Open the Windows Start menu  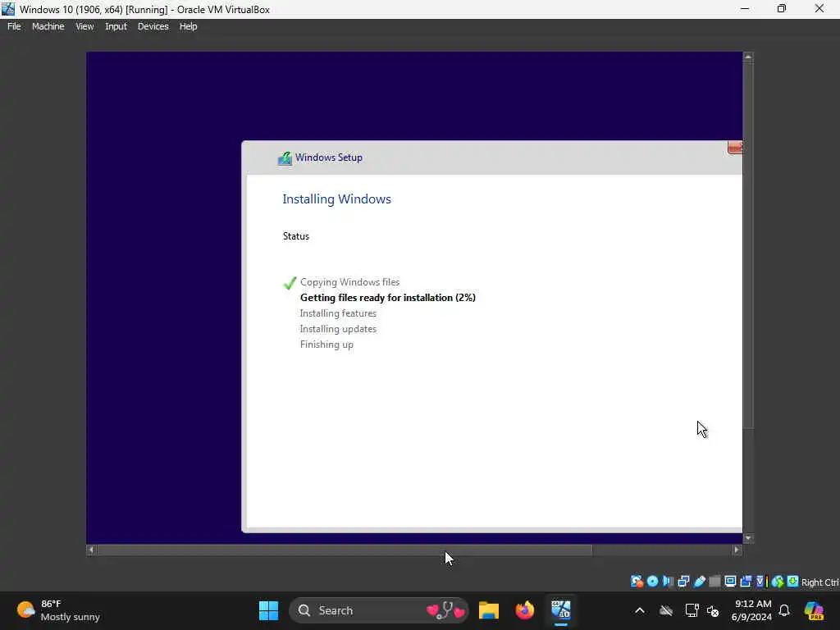[x=268, y=610]
